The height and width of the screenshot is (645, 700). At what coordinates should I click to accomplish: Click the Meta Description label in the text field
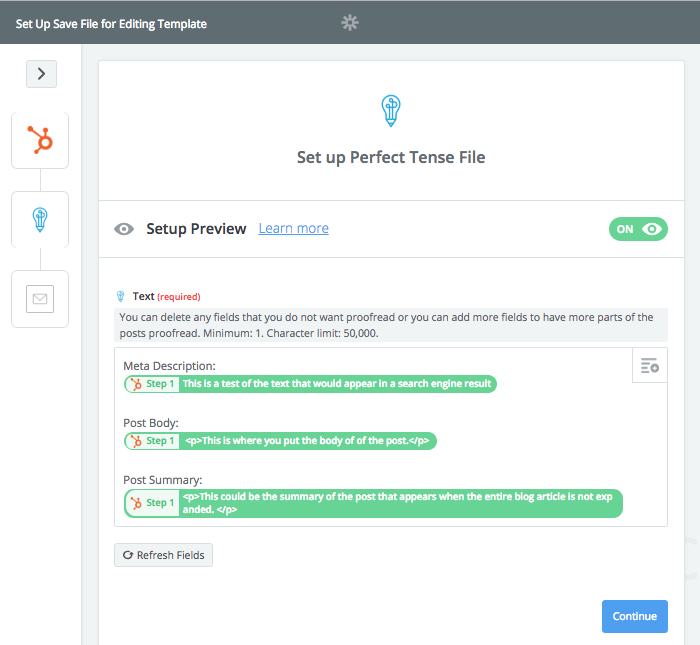tap(169, 366)
